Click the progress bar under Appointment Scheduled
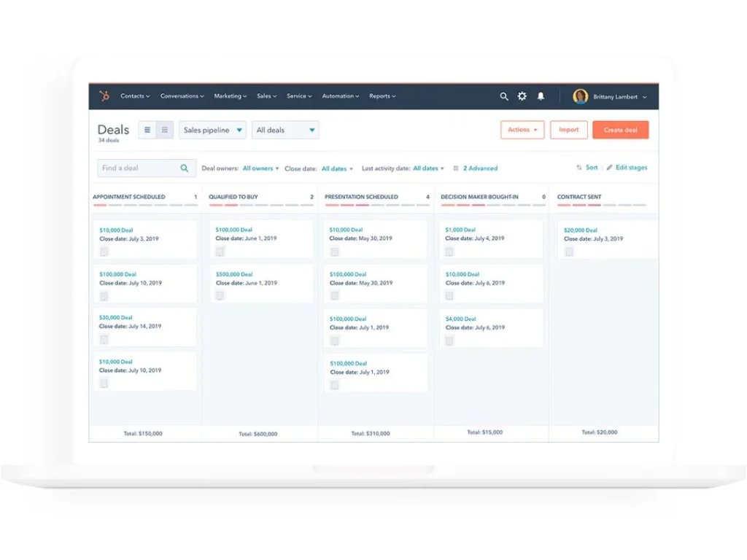Screen dimensions: 747x560 [x=144, y=206]
